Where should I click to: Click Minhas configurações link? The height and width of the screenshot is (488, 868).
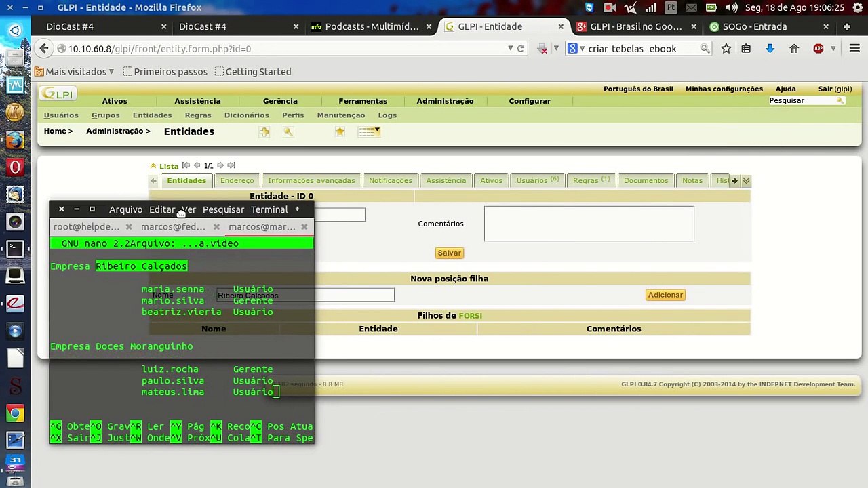pos(724,89)
